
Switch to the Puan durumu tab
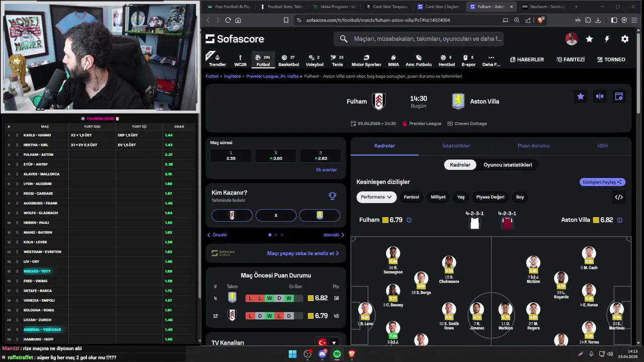[x=533, y=146]
